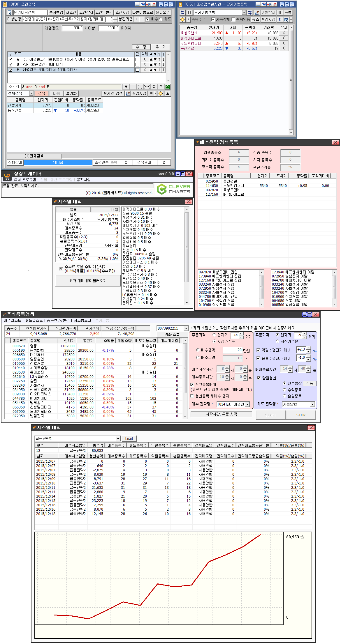Viewport: 341px width, 644px height.
Task: Click the gear settings icon in window 0150 search bar
Action: 161,93
